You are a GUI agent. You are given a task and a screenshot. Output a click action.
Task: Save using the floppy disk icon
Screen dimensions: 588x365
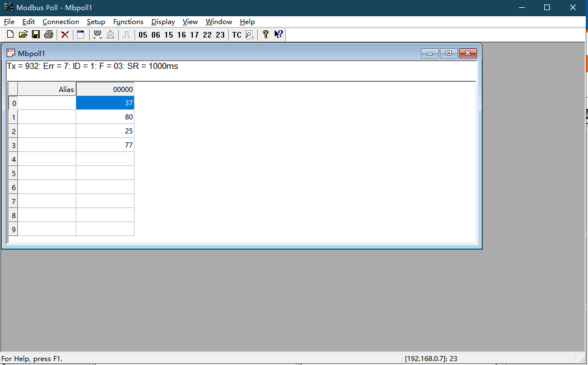click(36, 35)
